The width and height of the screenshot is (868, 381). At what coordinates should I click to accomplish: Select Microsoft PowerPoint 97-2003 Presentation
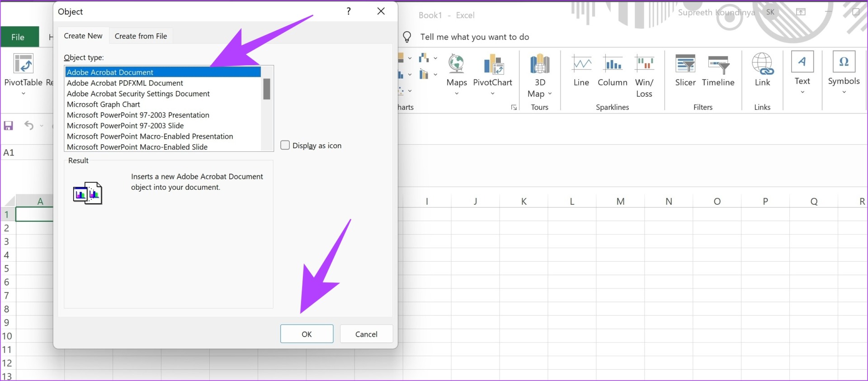[x=163, y=115]
